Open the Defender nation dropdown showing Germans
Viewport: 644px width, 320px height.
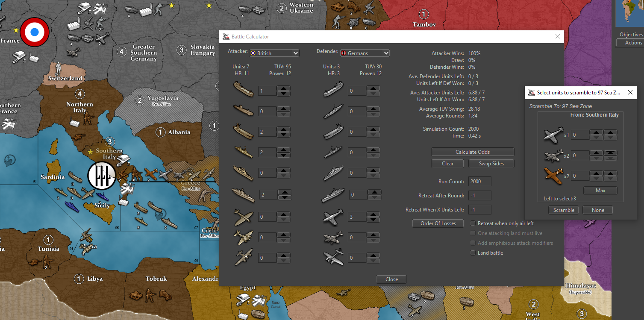[365, 53]
